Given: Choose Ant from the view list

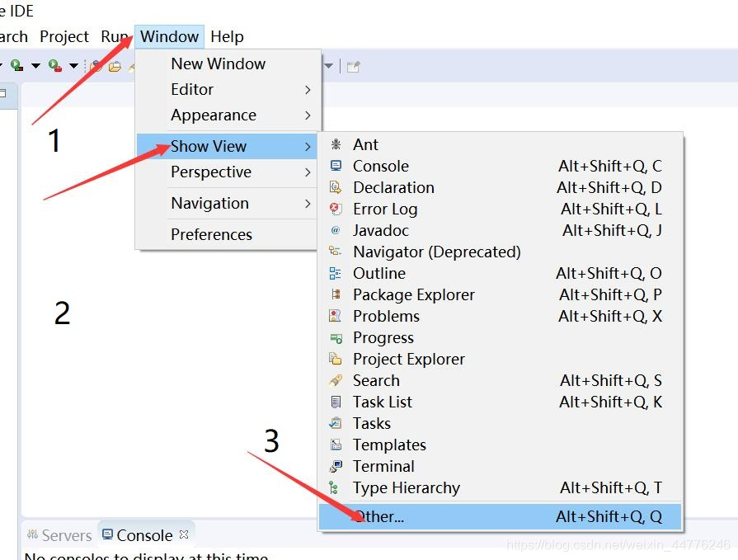Looking at the screenshot, I should coord(500,144).
